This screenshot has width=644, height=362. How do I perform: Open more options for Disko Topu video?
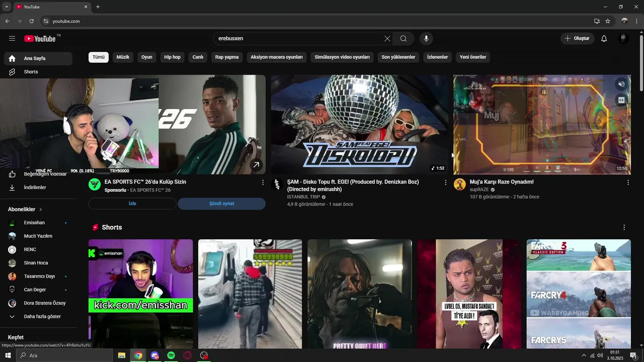pos(445,183)
